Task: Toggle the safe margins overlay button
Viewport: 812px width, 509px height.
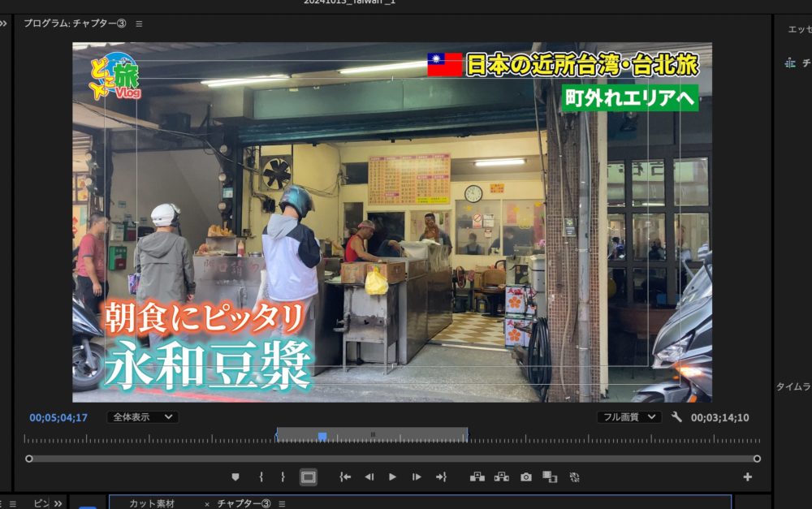Action: (x=309, y=477)
